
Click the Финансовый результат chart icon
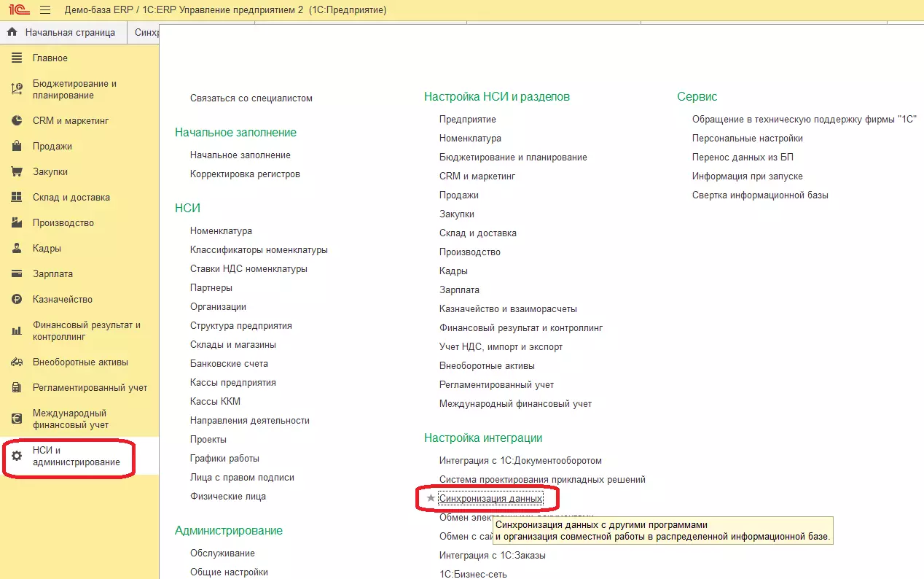[17, 331]
